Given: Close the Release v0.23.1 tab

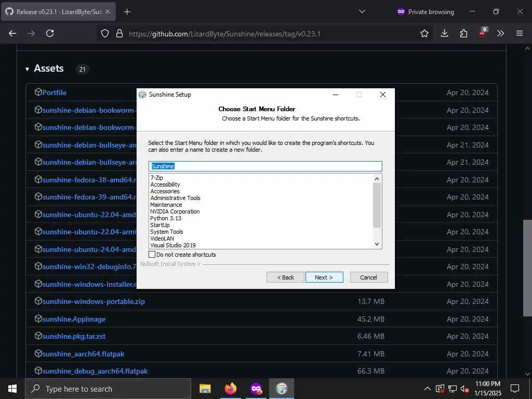Looking at the screenshot, I should [x=108, y=11].
